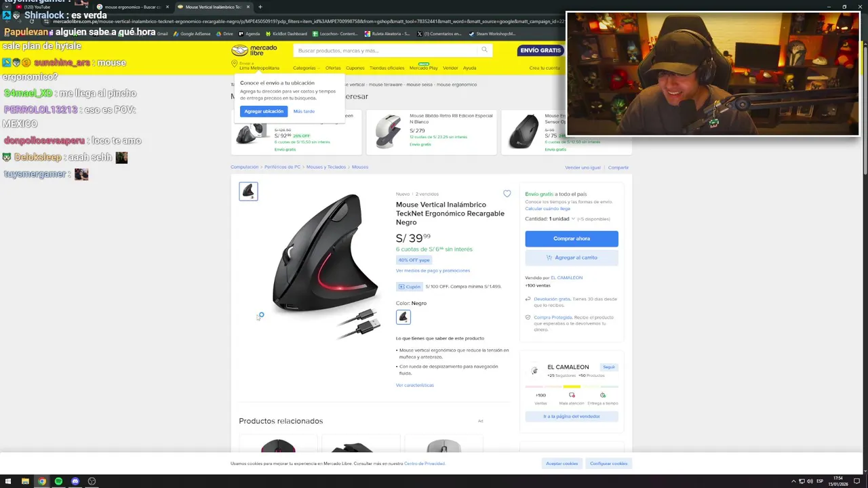Add product to favorites heart icon
Viewport: 868px width, 488px height.
click(x=507, y=194)
